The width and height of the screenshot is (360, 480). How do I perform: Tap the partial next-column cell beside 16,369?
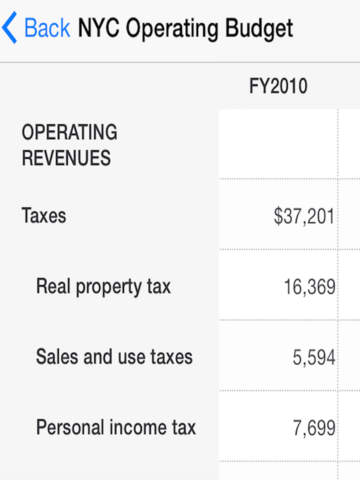coord(350,285)
